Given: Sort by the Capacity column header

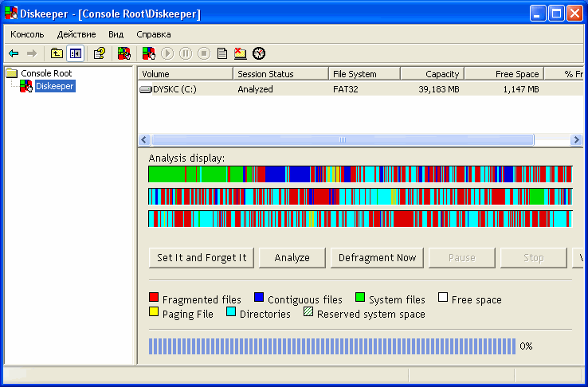Looking at the screenshot, I should (x=433, y=74).
